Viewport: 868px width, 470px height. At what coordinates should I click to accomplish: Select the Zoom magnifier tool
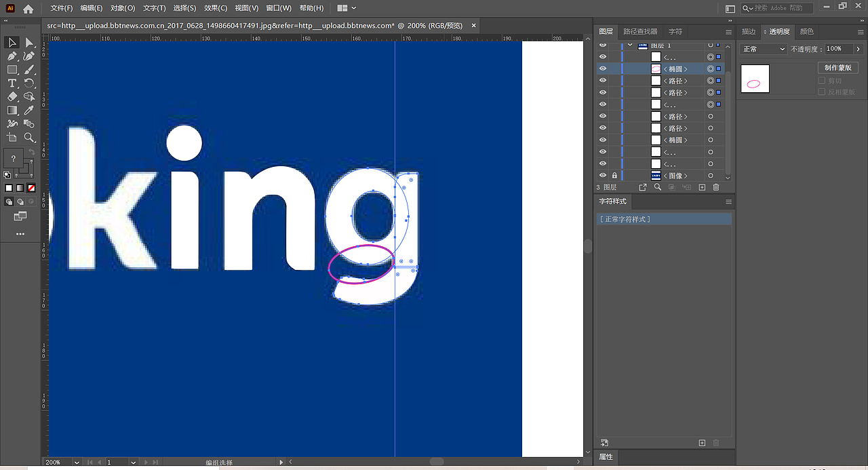tap(29, 138)
